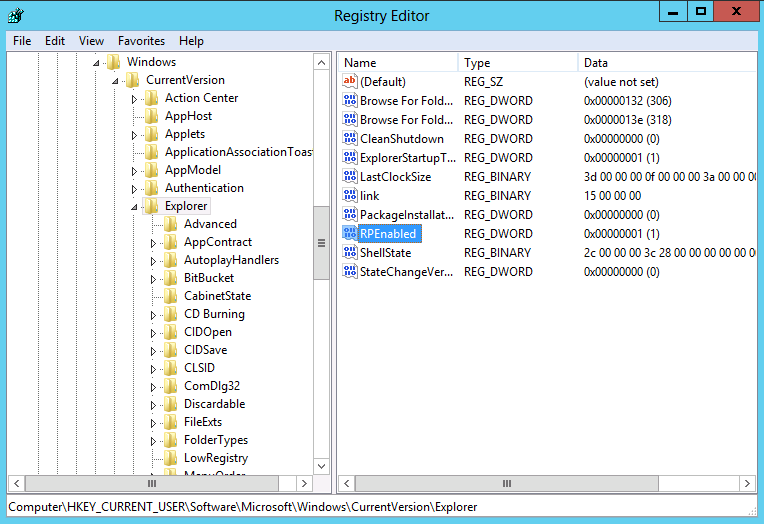Click the StateChangeVer... DWORD icon
This screenshot has width=764, height=524.
click(350, 272)
